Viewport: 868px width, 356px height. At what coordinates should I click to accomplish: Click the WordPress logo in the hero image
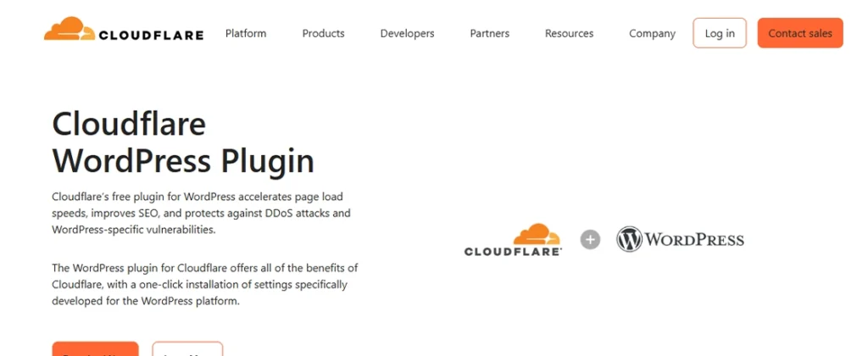[x=680, y=239]
